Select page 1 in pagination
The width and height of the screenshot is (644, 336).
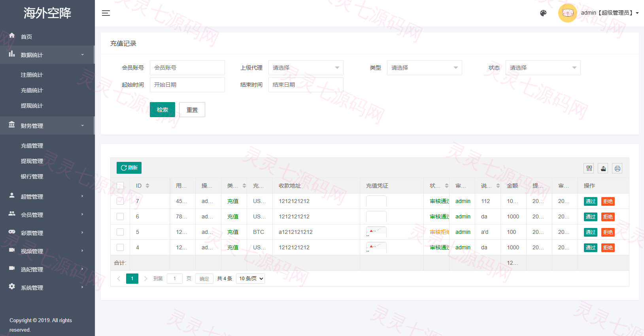pyautogui.click(x=132, y=279)
